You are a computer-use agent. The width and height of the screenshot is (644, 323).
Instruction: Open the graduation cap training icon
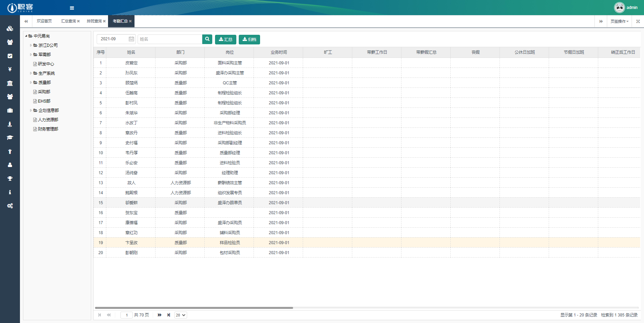click(10, 137)
